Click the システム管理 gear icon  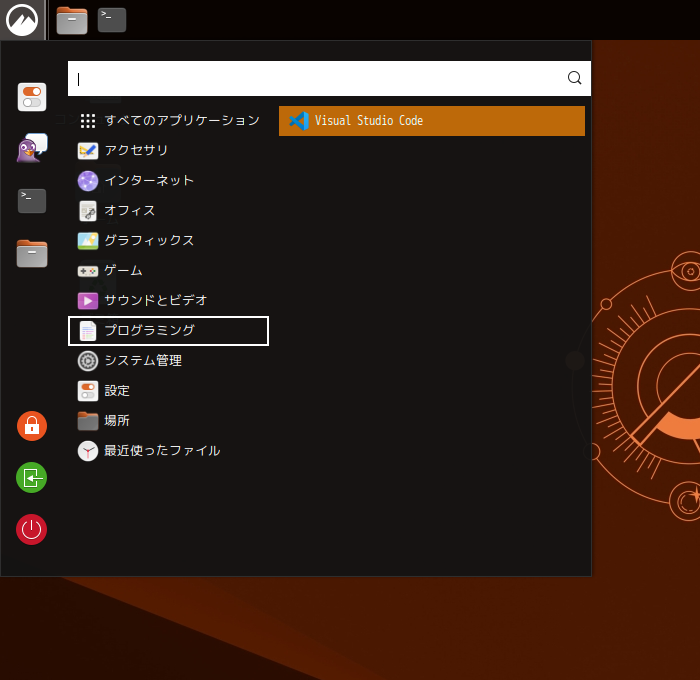point(88,361)
